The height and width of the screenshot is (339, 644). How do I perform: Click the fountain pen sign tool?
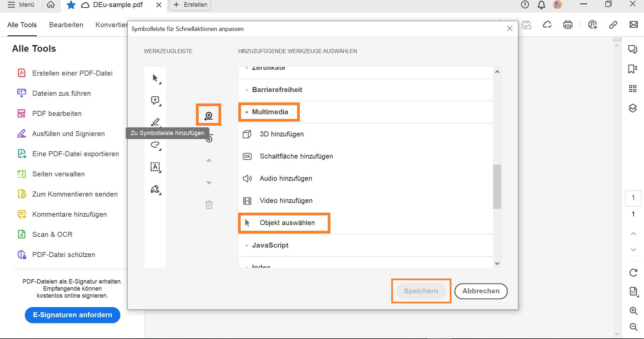click(x=155, y=189)
